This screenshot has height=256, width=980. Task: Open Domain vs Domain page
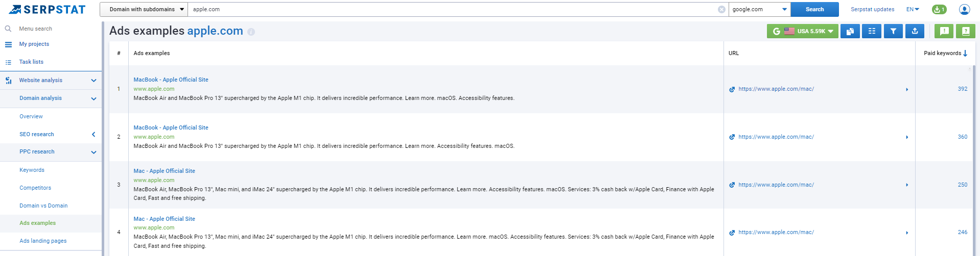coord(43,206)
